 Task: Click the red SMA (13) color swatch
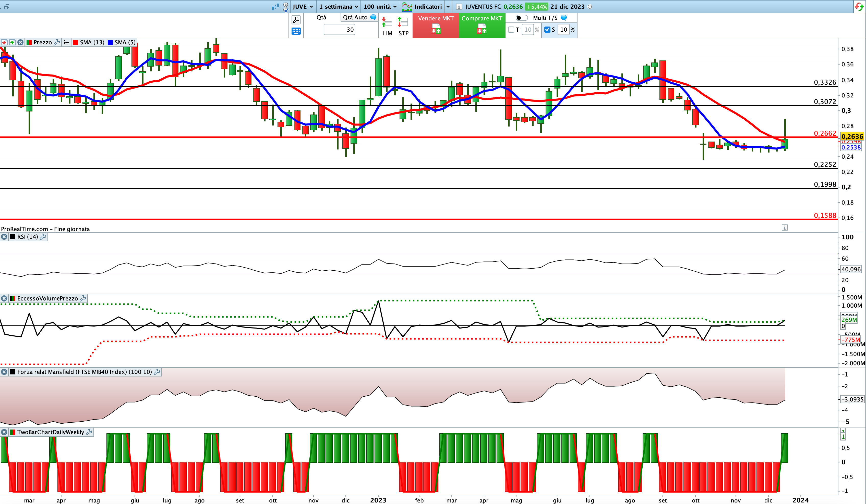tap(75, 42)
